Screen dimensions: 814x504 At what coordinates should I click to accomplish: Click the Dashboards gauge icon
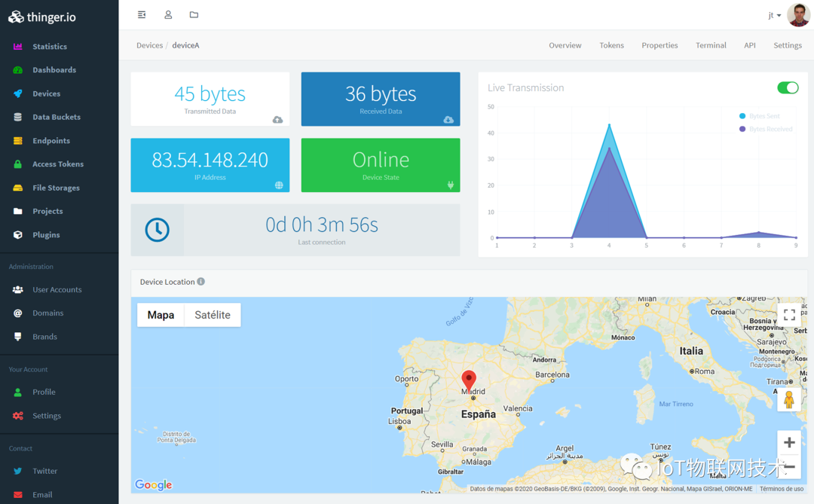[17, 69]
